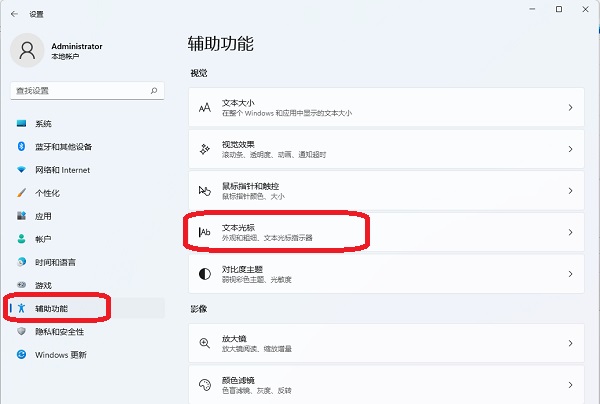Click the back arrow in the title bar
Screen dimensions: 600x404
13,15
